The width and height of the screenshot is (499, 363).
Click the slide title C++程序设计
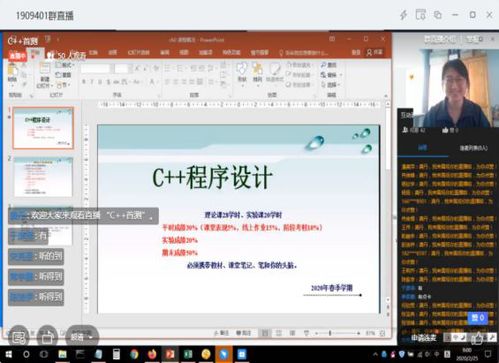(x=212, y=177)
